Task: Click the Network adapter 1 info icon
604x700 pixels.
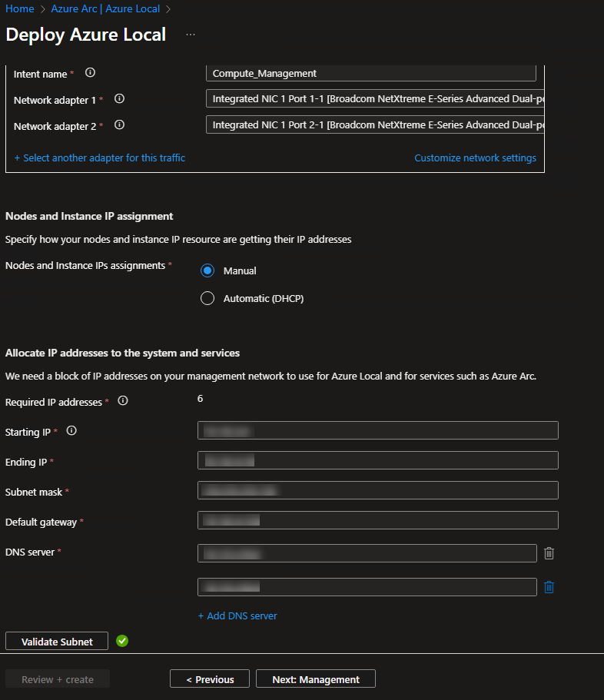Action: (x=119, y=98)
